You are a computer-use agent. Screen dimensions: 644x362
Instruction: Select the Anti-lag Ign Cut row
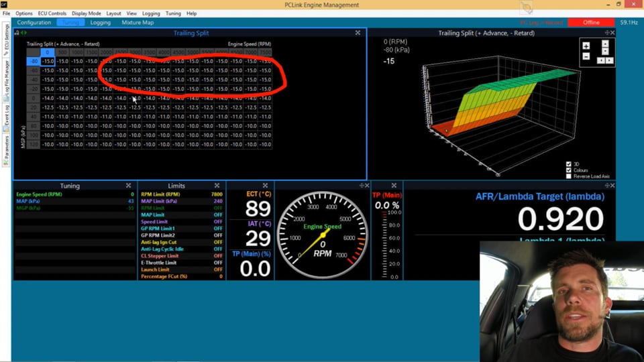pyautogui.click(x=182, y=242)
